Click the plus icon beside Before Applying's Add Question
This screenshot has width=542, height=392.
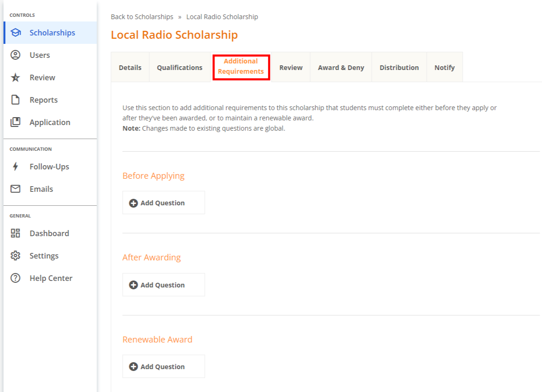point(133,203)
